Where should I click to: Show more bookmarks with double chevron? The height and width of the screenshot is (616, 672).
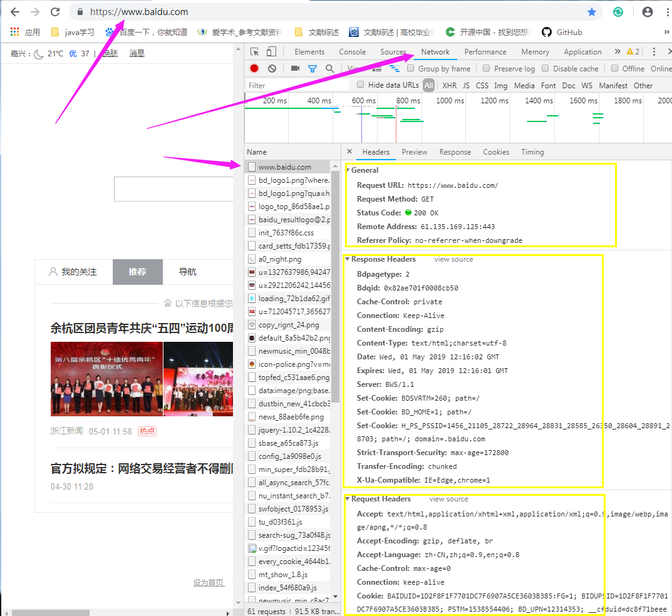[666, 32]
